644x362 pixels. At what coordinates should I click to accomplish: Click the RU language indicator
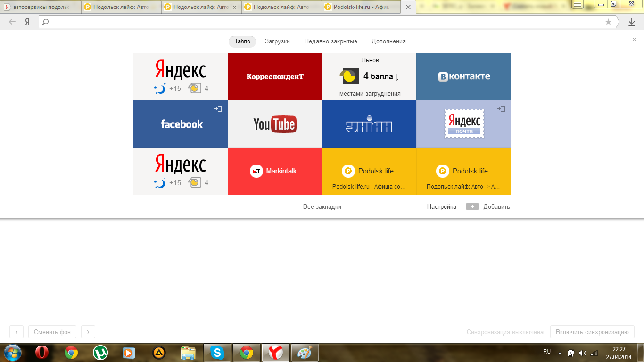(x=547, y=352)
